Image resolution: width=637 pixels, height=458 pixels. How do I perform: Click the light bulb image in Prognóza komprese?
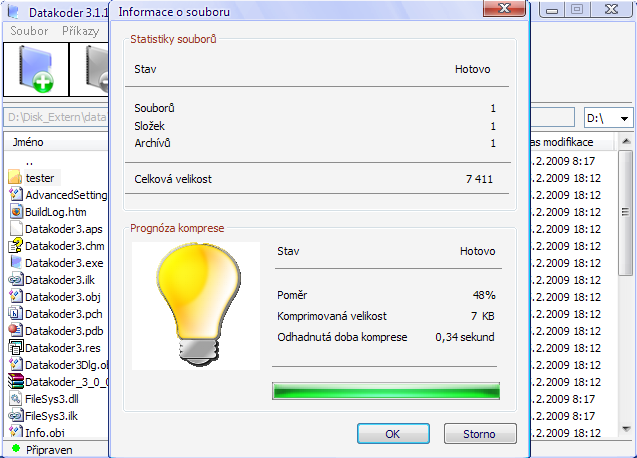[196, 306]
